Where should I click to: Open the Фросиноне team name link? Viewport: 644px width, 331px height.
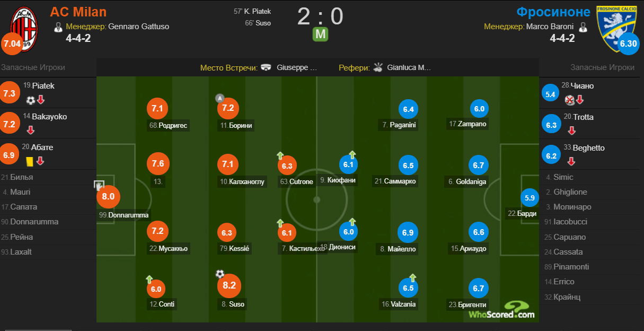(553, 12)
